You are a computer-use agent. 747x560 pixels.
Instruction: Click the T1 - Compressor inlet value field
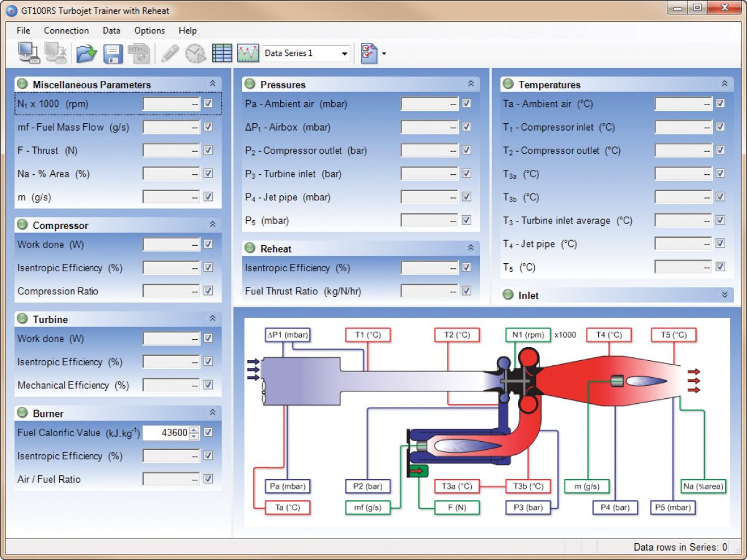683,128
